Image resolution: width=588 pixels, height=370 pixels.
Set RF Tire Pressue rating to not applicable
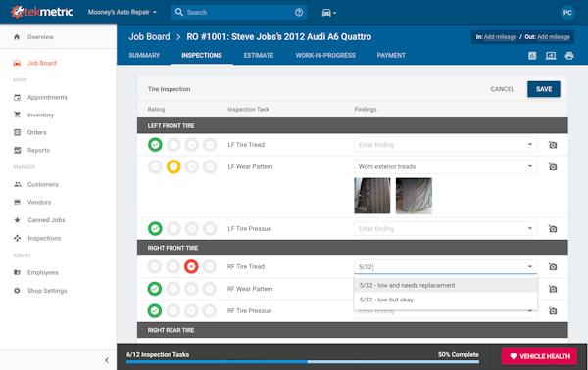click(x=210, y=311)
